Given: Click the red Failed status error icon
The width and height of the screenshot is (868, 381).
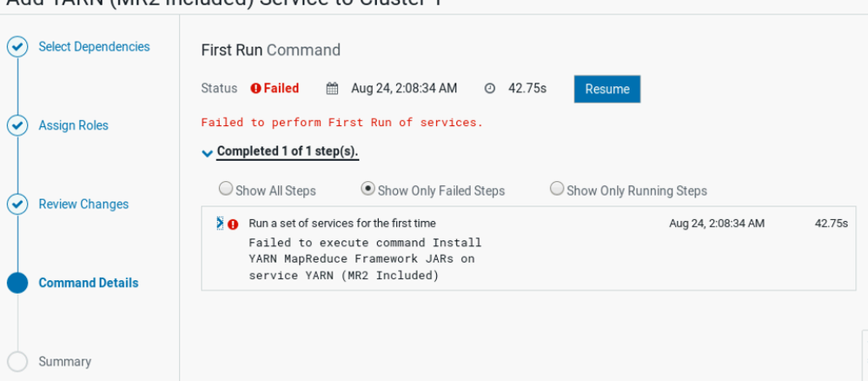Looking at the screenshot, I should [255, 89].
